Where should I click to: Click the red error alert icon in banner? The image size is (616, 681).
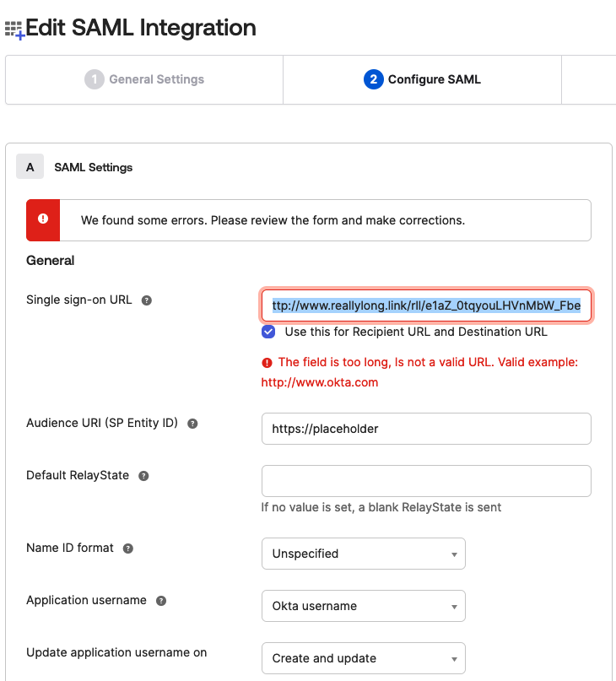tap(43, 220)
